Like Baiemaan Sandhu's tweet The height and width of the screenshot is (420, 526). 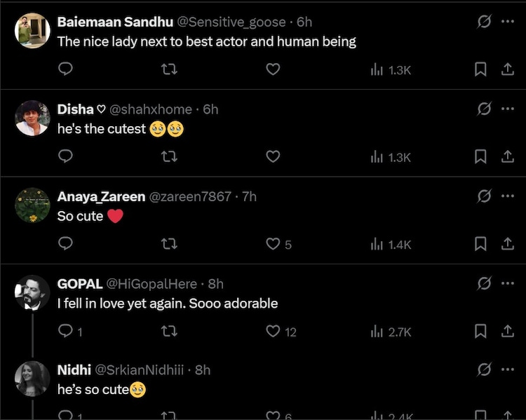pyautogui.click(x=274, y=69)
